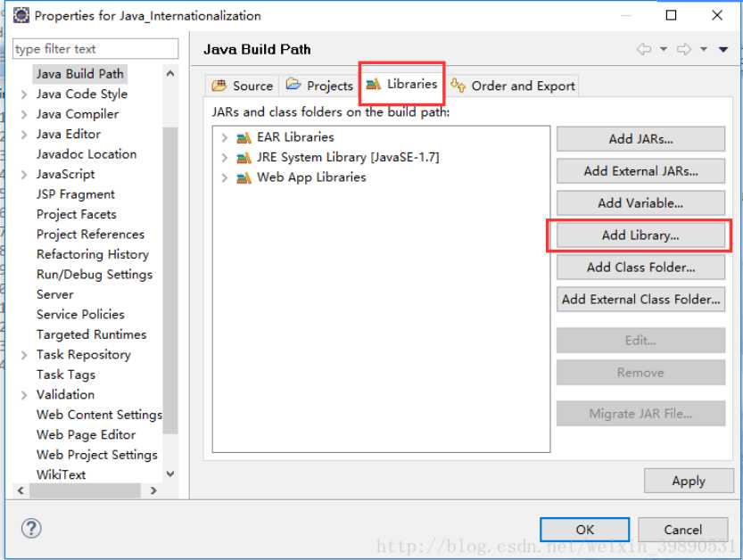Click Add External JARs... button
The width and height of the screenshot is (743, 560).
point(640,171)
